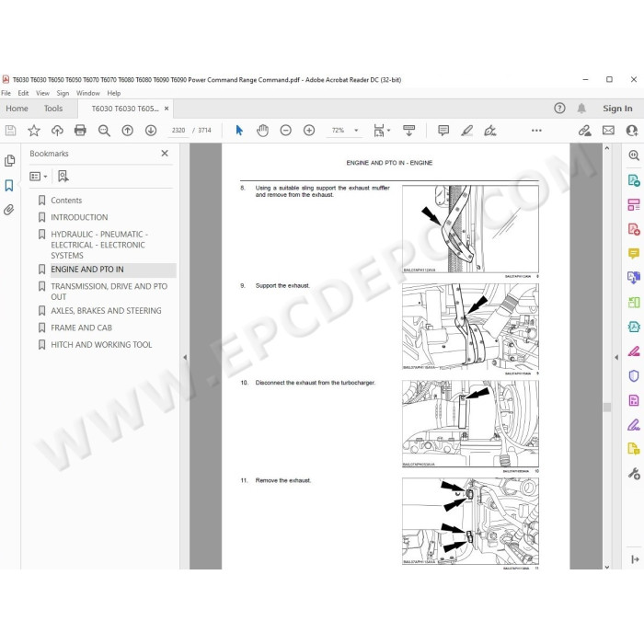View notifications bell
Image resolution: width=644 pixels, height=644 pixels.
tap(581, 109)
